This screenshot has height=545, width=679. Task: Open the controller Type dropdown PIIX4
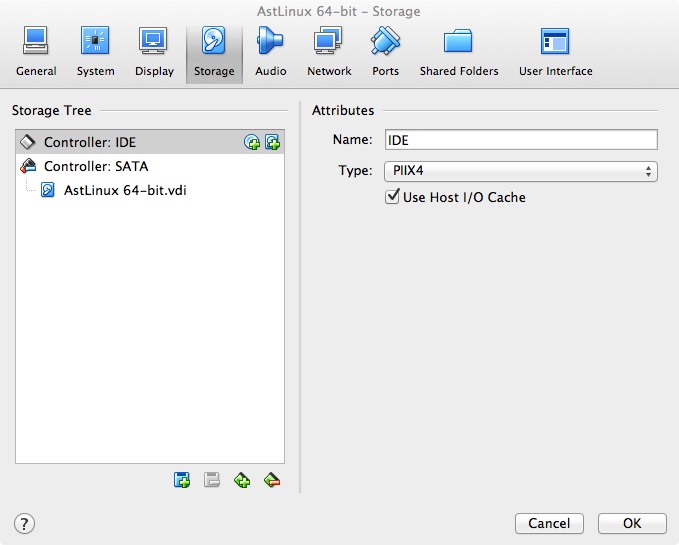[x=521, y=171]
